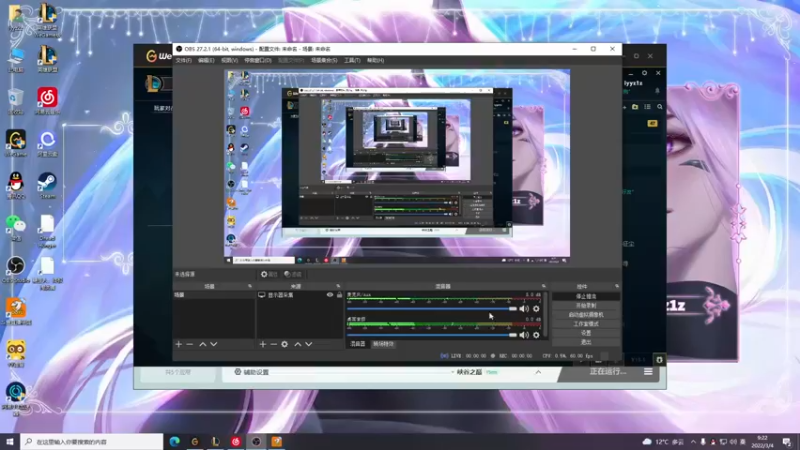Open OBS Studio desktop shortcut
The width and height of the screenshot is (800, 450).
tap(16, 270)
